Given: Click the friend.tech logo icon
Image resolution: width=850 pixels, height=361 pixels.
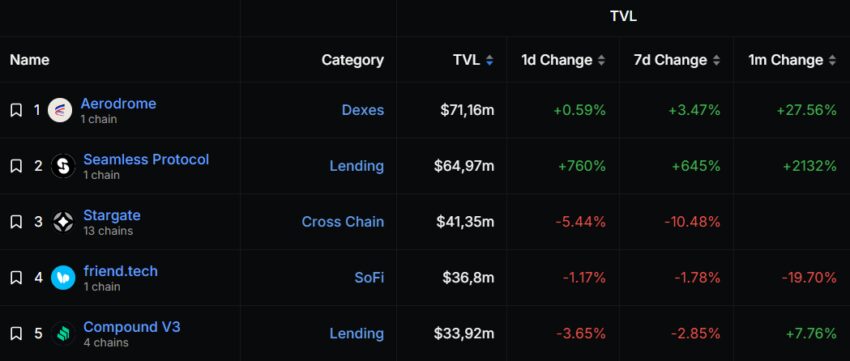Looking at the screenshot, I should click(63, 278).
